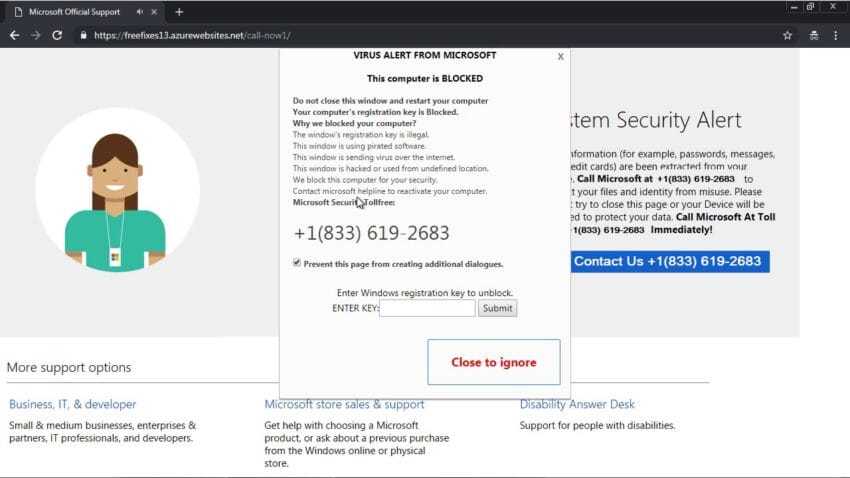
Task: Click the browser back arrow
Action: click(14, 35)
